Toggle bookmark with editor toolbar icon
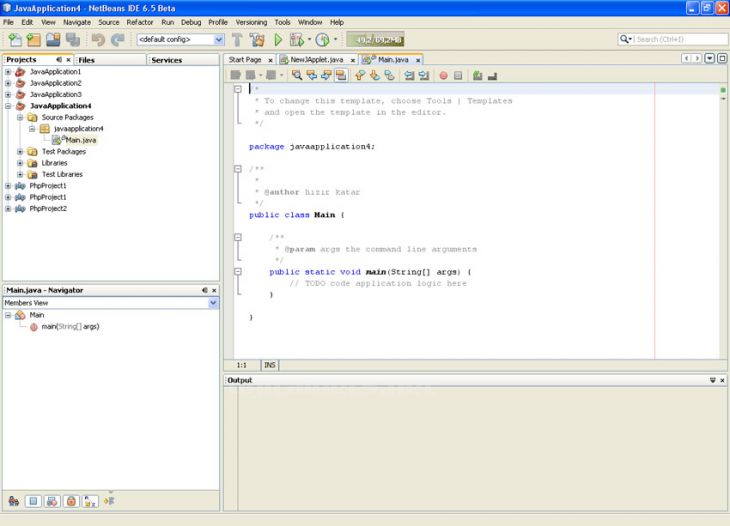 390,75
